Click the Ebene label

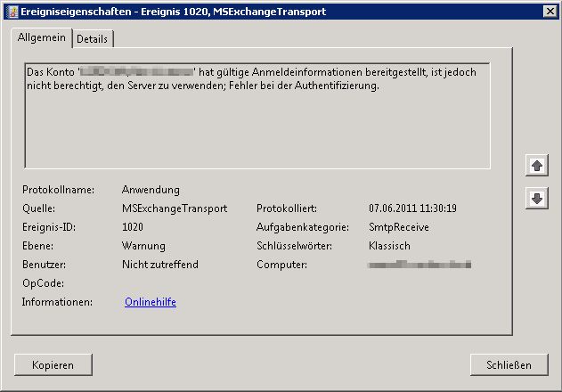pyautogui.click(x=37, y=246)
